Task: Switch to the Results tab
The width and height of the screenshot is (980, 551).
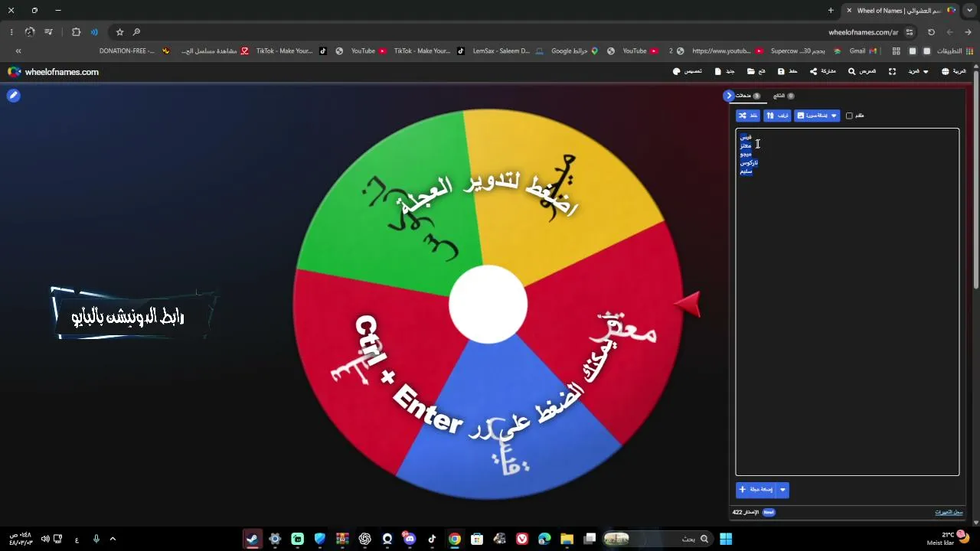Action: click(783, 96)
